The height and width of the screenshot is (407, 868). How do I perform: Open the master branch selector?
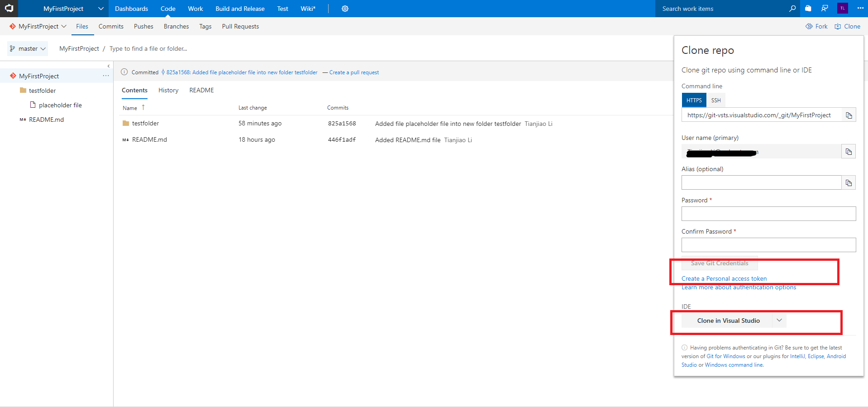(x=28, y=48)
